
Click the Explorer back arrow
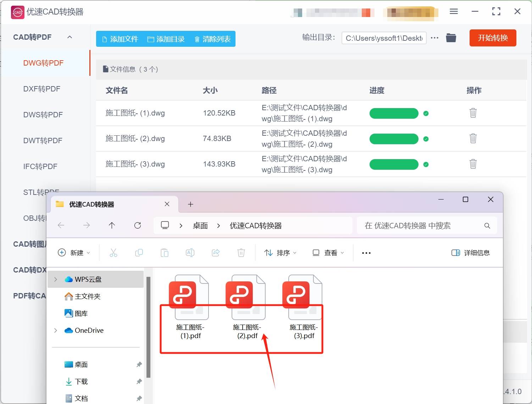[x=61, y=225]
